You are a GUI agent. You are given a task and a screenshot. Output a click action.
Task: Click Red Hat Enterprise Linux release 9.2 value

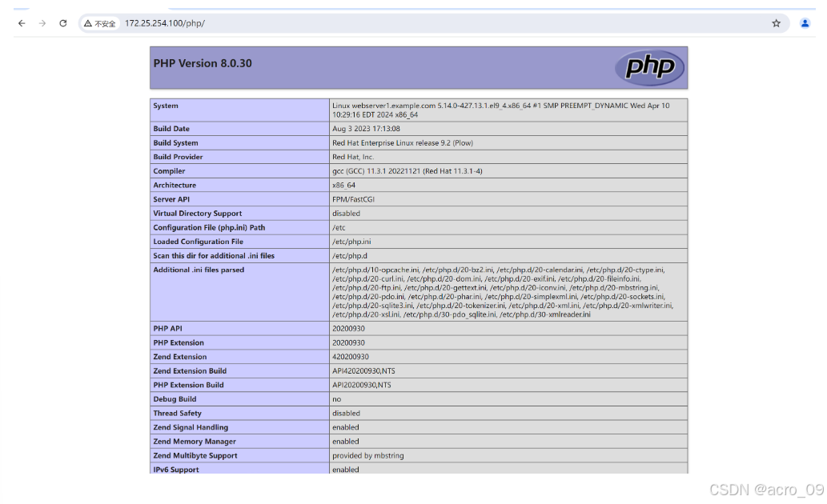(403, 143)
